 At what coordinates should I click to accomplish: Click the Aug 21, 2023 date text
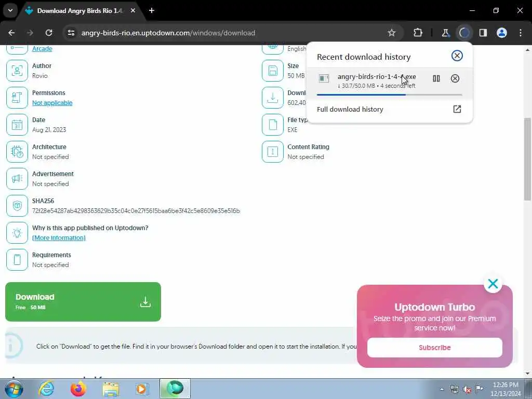[49, 129]
